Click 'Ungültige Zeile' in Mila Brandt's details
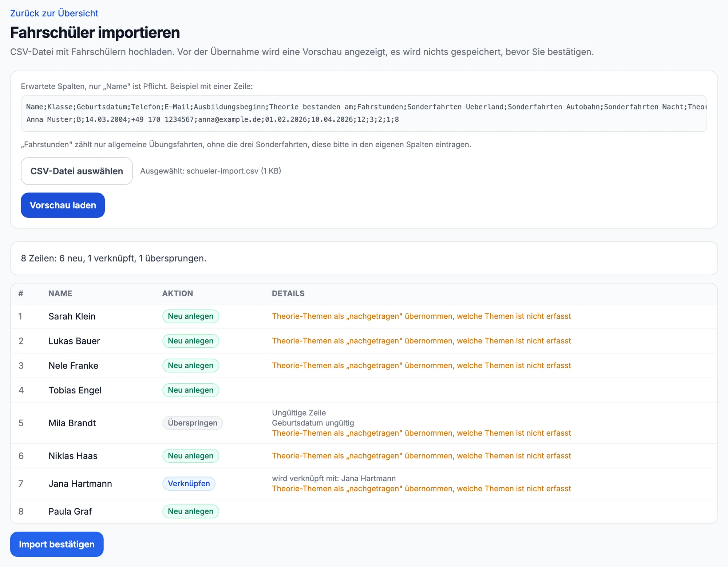 [299, 413]
